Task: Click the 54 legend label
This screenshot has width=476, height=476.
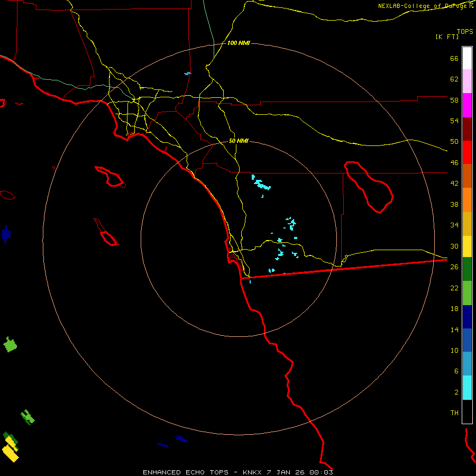Action: click(454, 121)
